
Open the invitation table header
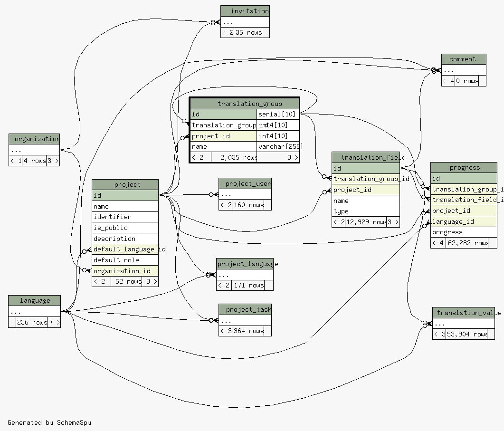245,11
